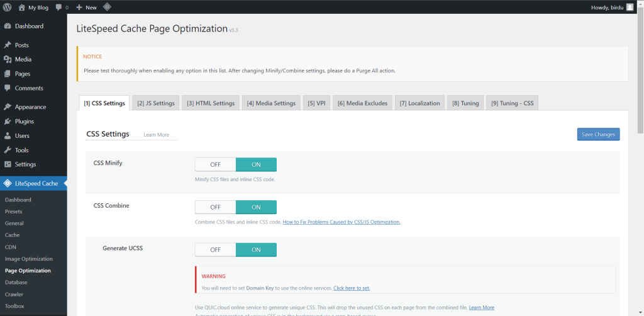This screenshot has height=316, width=644.
Task: Click the LiteSpeed Cache sidebar diamond icon
Action: tap(8, 183)
